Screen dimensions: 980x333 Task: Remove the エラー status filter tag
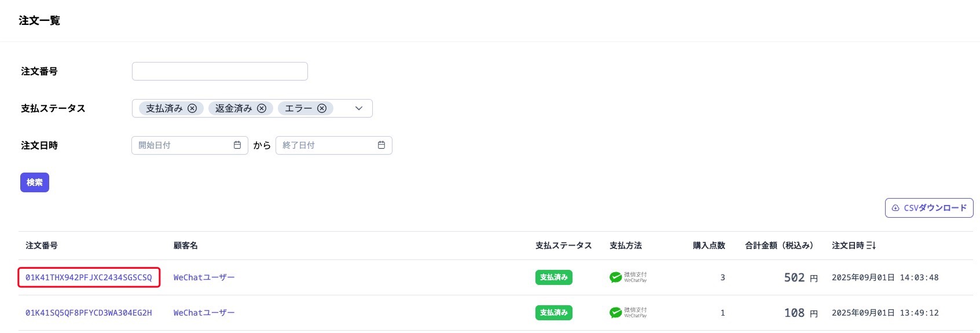(322, 108)
